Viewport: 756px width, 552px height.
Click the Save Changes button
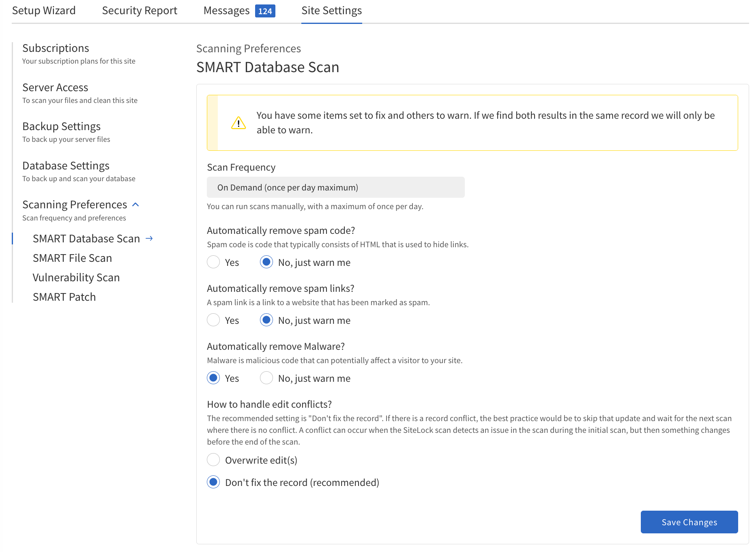click(689, 522)
